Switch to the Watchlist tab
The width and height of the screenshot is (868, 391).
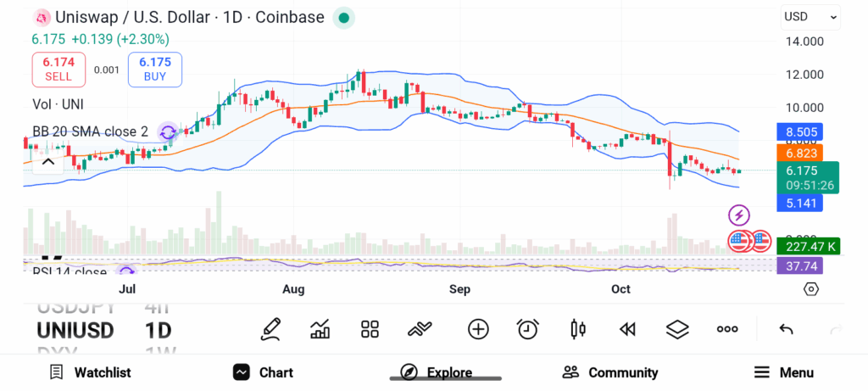coord(90,372)
